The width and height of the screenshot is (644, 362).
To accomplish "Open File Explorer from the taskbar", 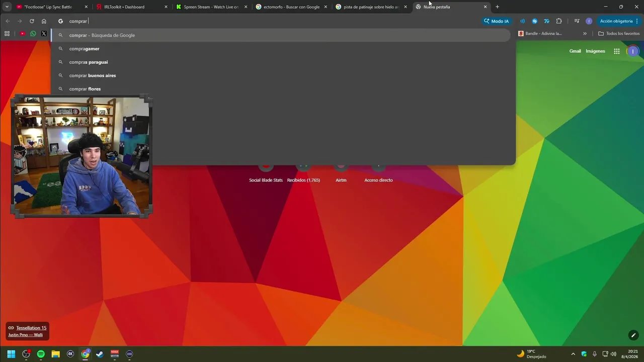I will point(55,354).
